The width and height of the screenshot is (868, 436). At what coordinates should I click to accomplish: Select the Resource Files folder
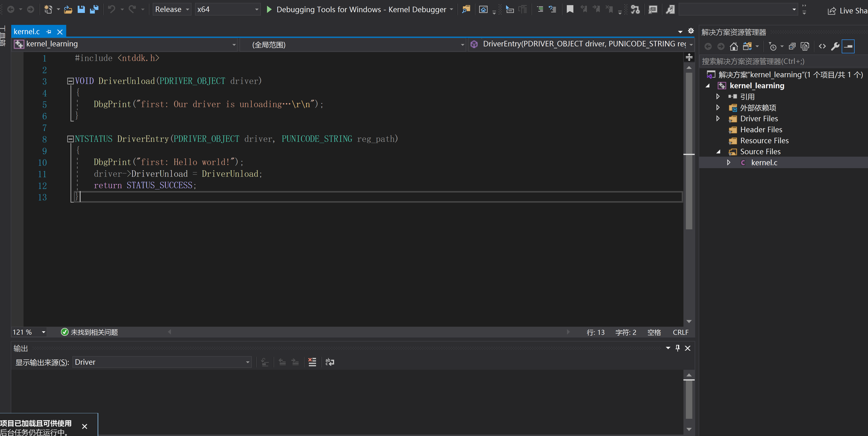click(764, 141)
